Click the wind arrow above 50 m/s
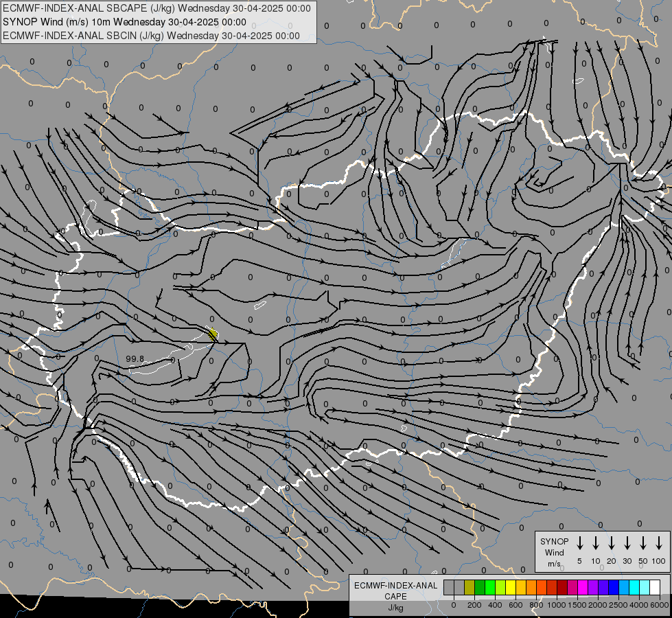Image resolution: width=672 pixels, height=618 pixels. tap(643, 542)
